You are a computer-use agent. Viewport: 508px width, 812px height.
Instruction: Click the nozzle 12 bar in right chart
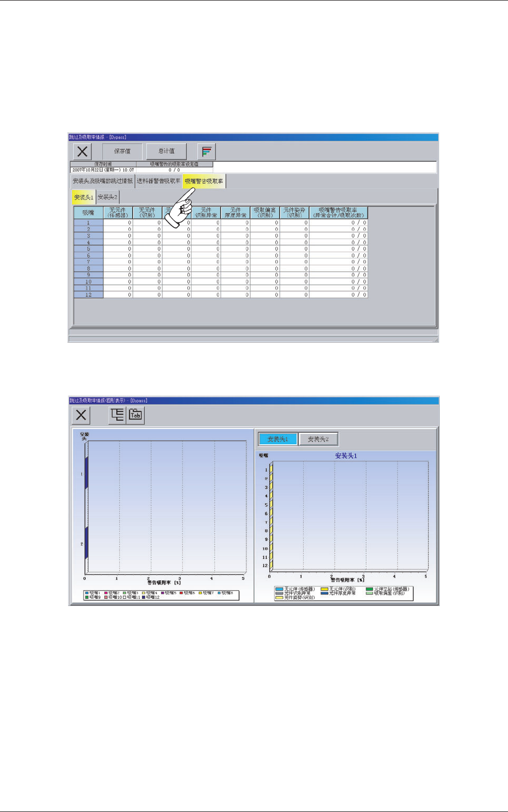point(271,566)
